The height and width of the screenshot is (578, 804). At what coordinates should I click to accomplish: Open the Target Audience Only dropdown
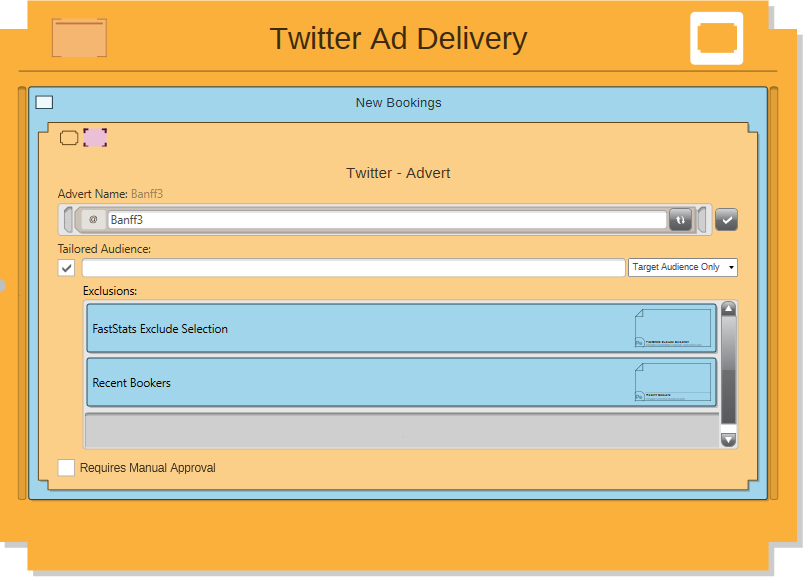[x=682, y=267]
